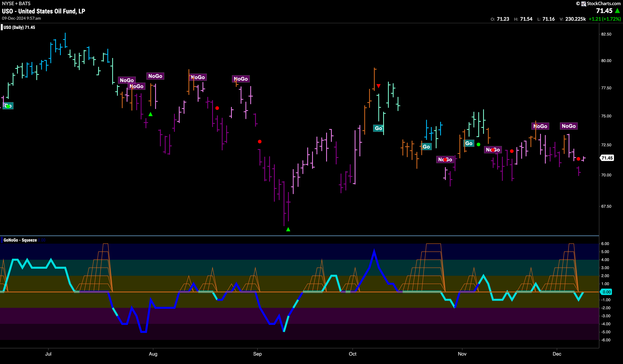The image size is (623, 364).
Task: Click the green dot right of November Go label
Action: (x=478, y=144)
